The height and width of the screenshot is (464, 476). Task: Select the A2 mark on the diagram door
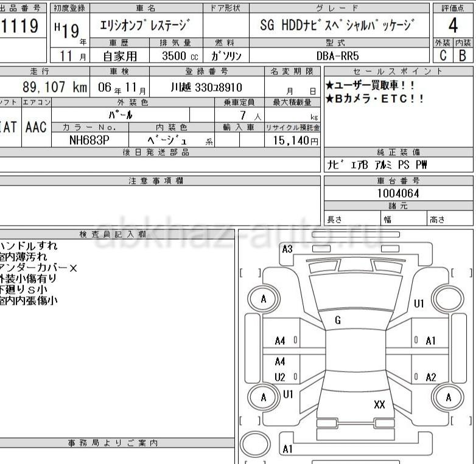(x=431, y=377)
